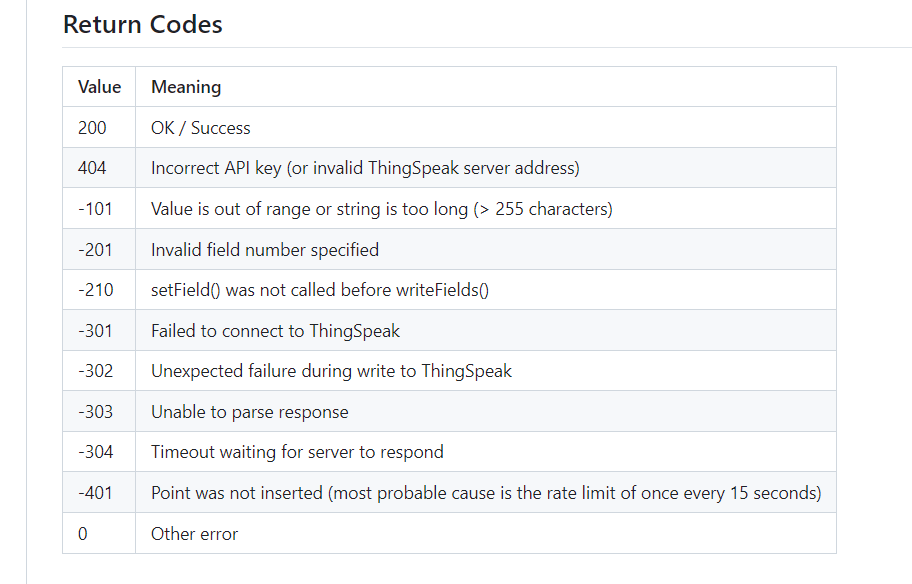Click the Meaning column header

(186, 87)
